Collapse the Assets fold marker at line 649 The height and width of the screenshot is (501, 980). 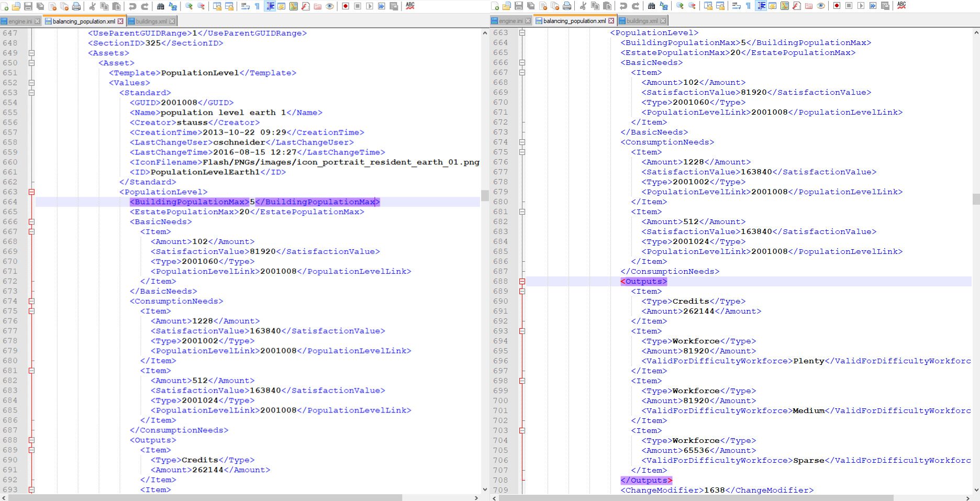pyautogui.click(x=31, y=53)
